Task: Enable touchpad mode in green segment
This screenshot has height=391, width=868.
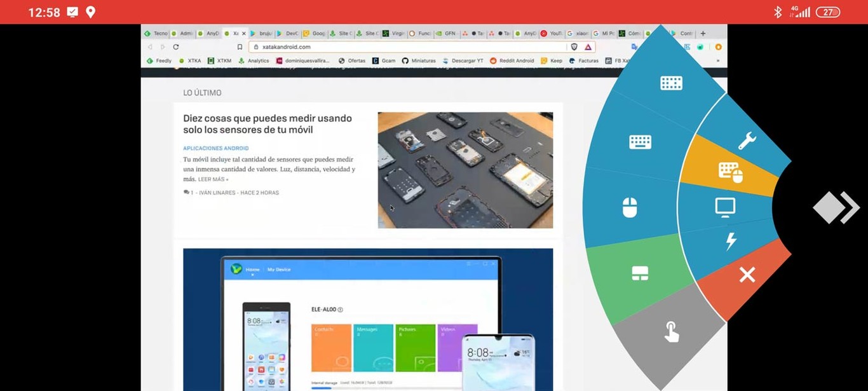Action: pos(639,273)
